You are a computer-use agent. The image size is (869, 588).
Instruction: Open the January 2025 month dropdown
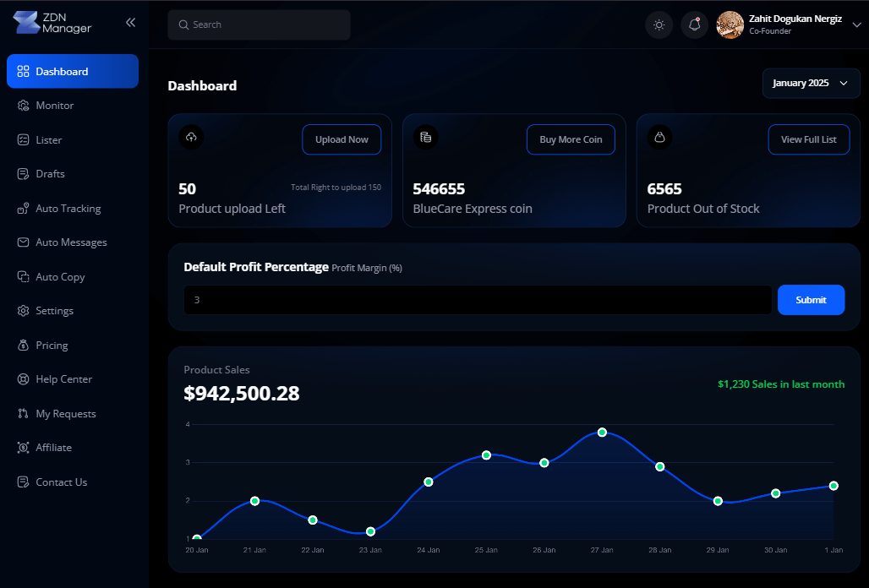coord(811,84)
